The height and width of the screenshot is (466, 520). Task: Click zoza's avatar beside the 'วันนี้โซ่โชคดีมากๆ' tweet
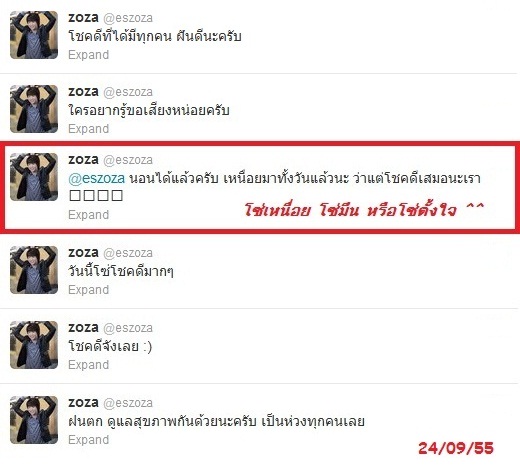click(x=34, y=270)
